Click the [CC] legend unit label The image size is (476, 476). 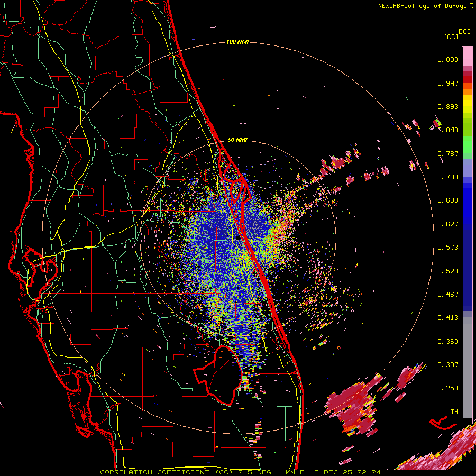pyautogui.click(x=451, y=36)
